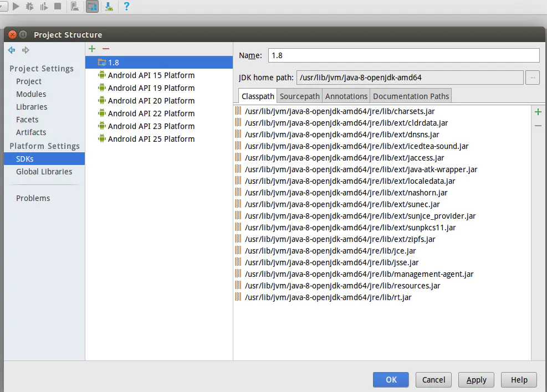Select icedtea-sound.jar classpath entry
547x392 pixels.
382,146
